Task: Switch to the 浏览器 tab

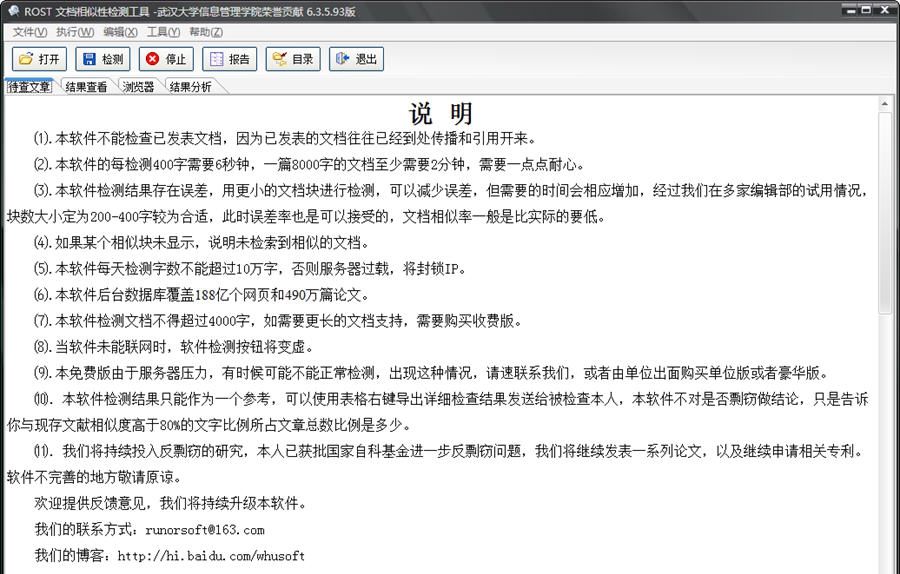Action: click(x=138, y=87)
